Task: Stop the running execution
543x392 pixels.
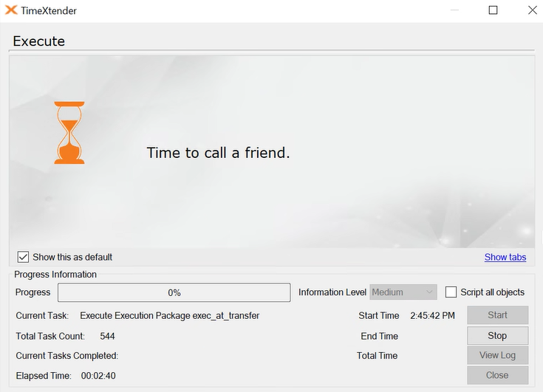Action: pos(497,335)
